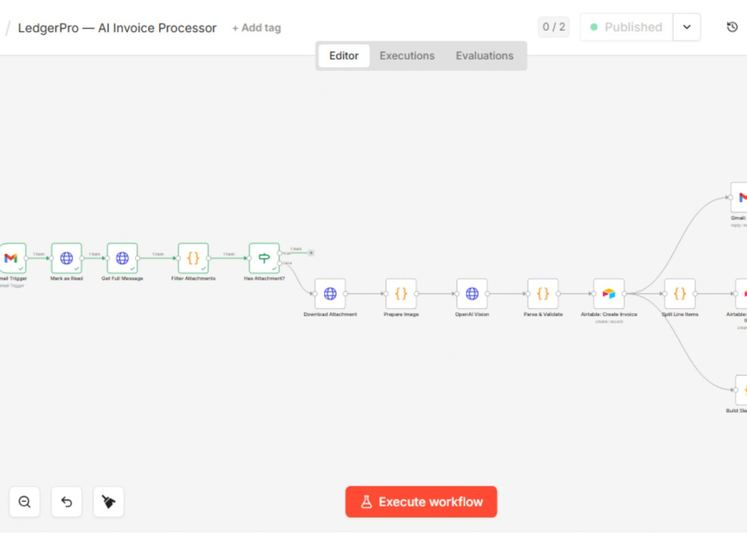The image size is (747, 560).
Task: Click the 0 / 2 counter badge
Action: [x=554, y=27]
